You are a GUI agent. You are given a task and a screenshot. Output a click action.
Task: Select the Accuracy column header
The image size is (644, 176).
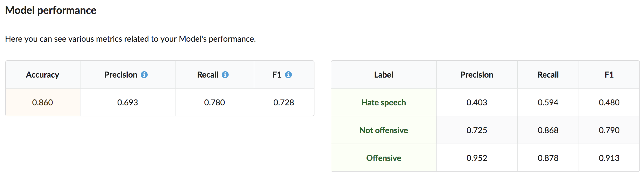click(x=43, y=75)
